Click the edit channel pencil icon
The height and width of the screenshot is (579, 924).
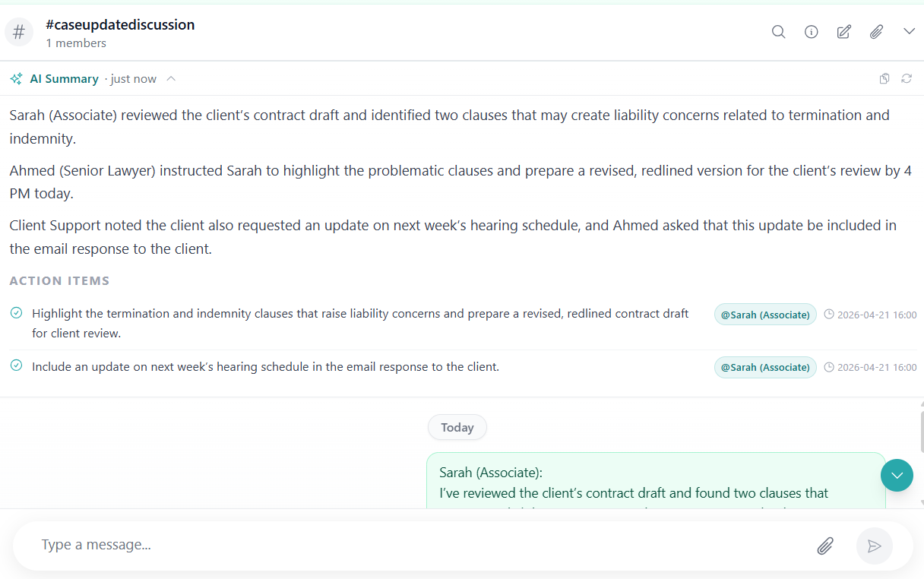[x=844, y=32]
